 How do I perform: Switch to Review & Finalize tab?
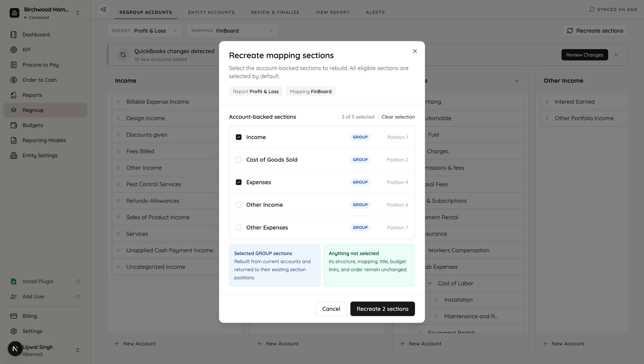click(275, 12)
